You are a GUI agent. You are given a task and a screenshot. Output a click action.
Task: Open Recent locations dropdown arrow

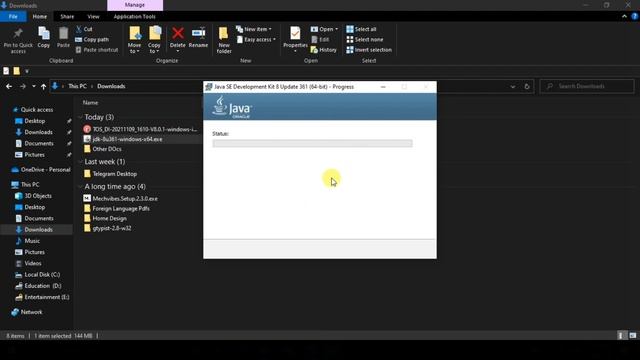[x=33, y=86]
